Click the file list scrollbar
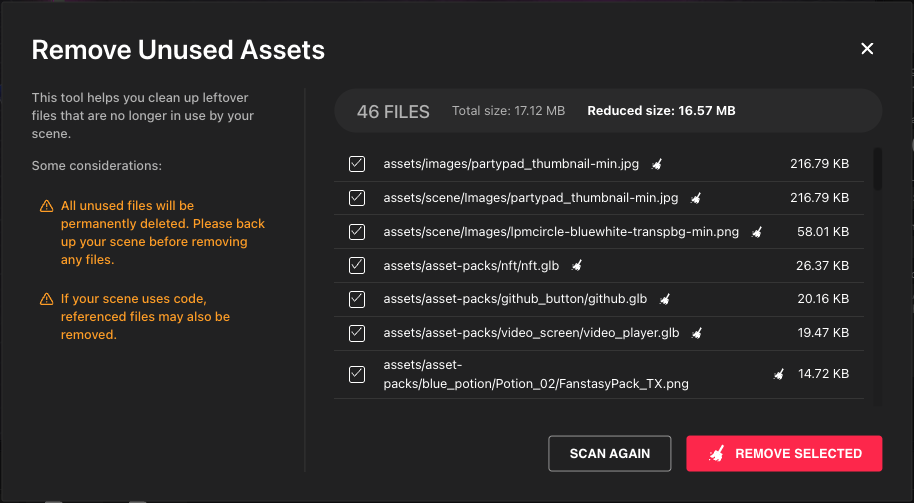 click(877, 170)
